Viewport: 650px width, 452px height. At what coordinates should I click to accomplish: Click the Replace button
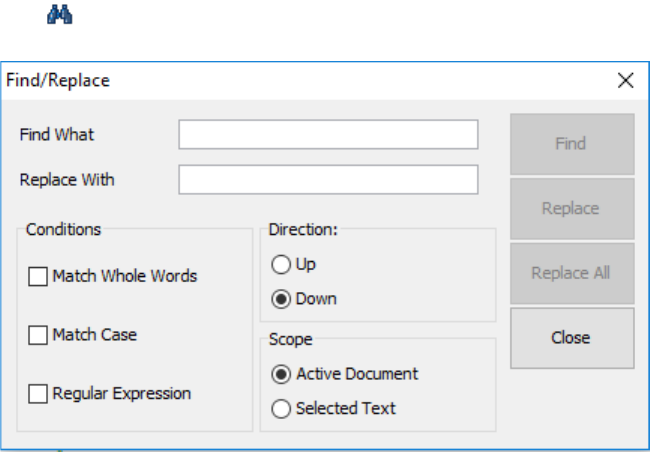[x=572, y=209]
